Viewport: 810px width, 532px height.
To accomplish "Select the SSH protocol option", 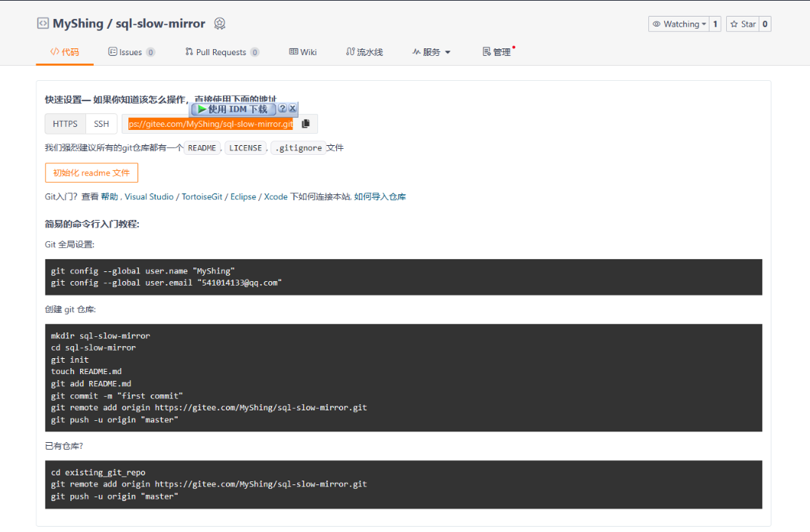I will click(101, 123).
